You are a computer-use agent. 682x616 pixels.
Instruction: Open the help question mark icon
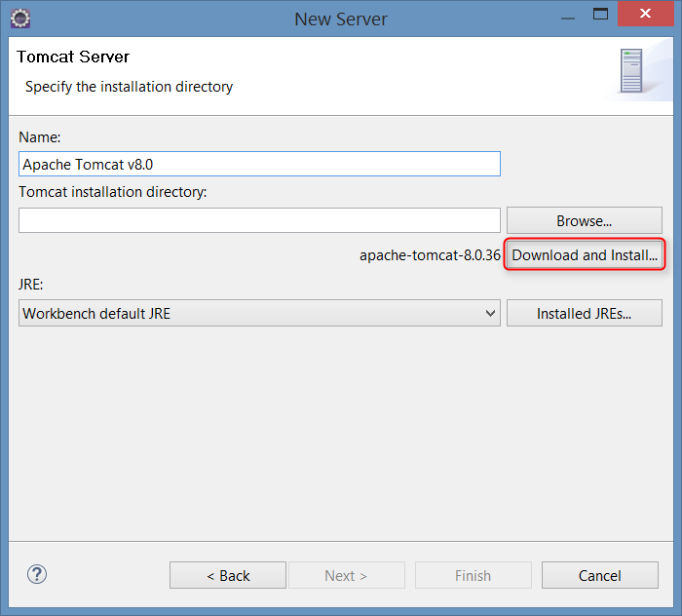[x=37, y=574]
